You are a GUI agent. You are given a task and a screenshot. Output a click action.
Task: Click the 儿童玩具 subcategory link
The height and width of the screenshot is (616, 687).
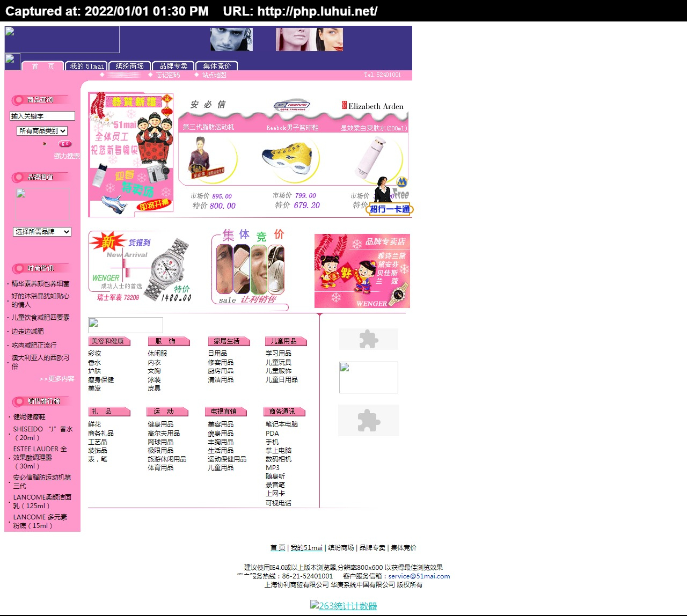(279, 363)
